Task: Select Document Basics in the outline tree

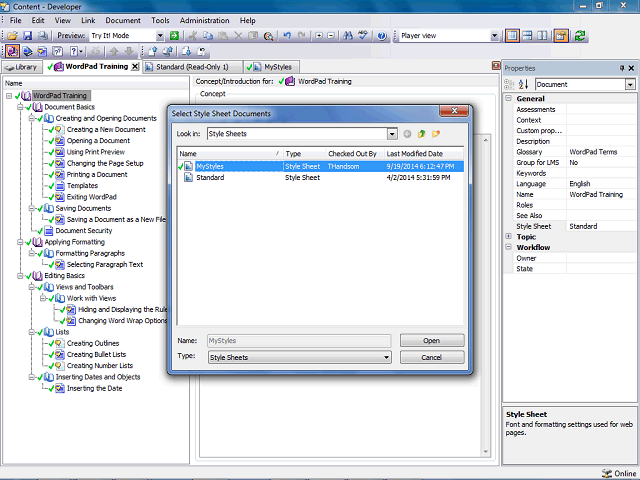Action: 69,107
